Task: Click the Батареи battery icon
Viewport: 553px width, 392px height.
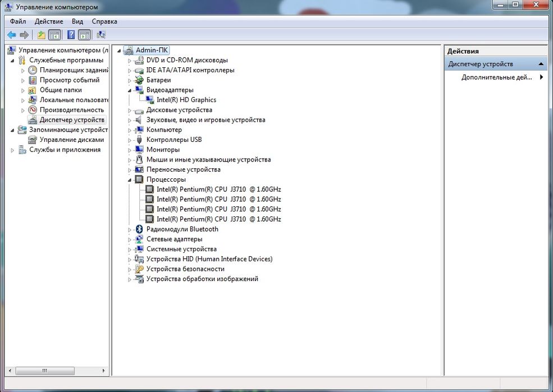Action: (x=139, y=80)
